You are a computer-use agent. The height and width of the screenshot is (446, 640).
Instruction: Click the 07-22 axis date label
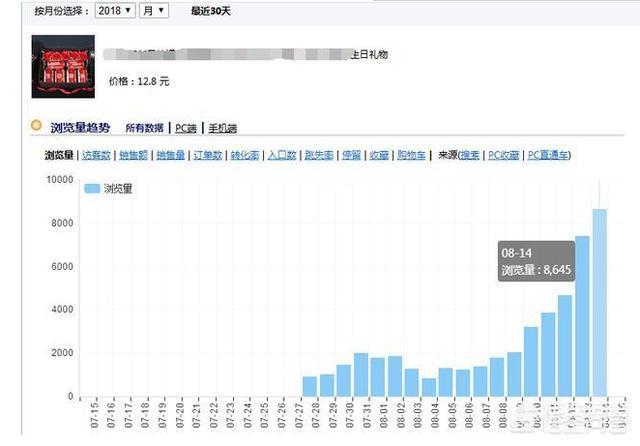(214, 415)
